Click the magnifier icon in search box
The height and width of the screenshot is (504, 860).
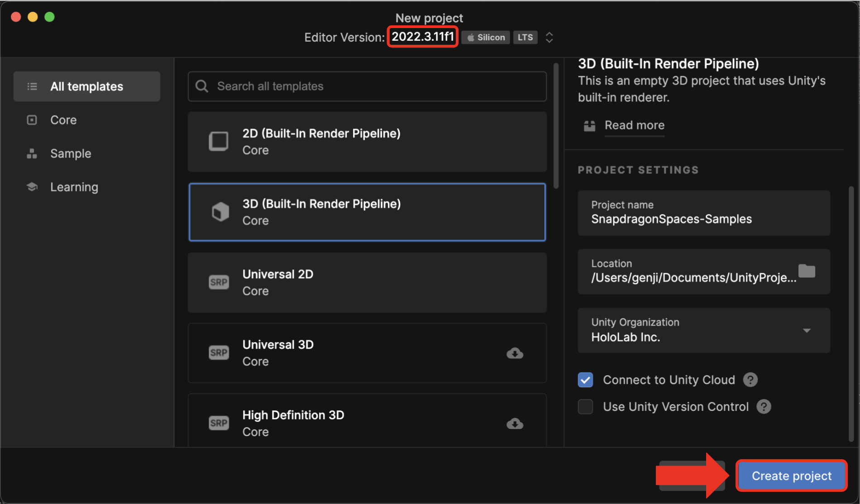202,86
